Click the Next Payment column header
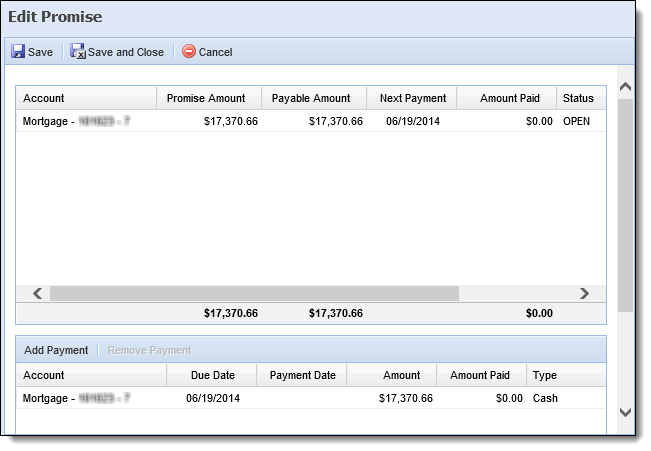The image size is (651, 451). tap(413, 98)
